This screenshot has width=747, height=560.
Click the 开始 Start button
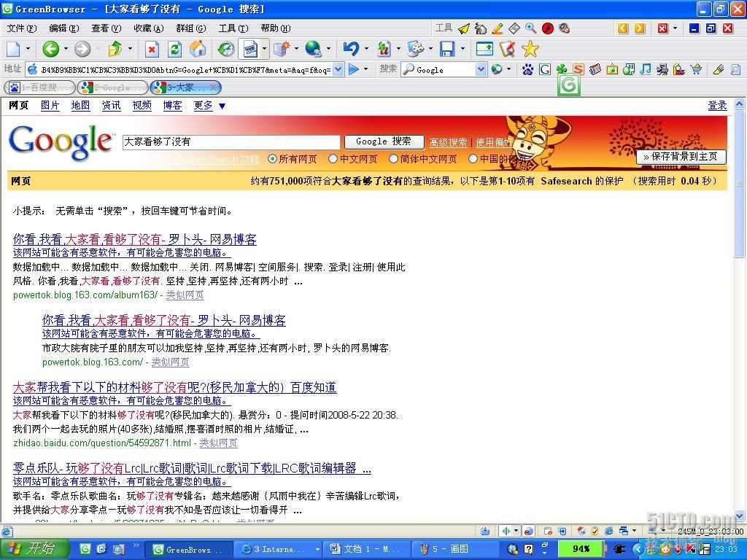(x=34, y=548)
